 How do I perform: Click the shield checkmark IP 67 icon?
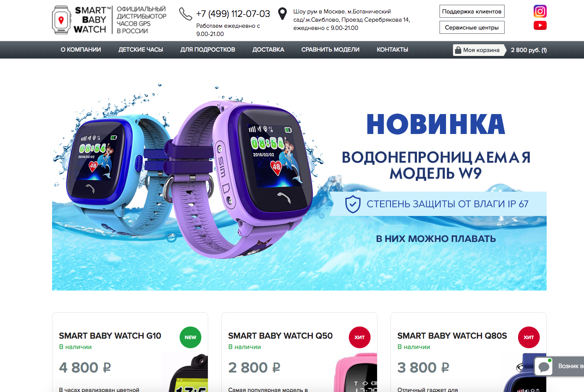click(353, 204)
